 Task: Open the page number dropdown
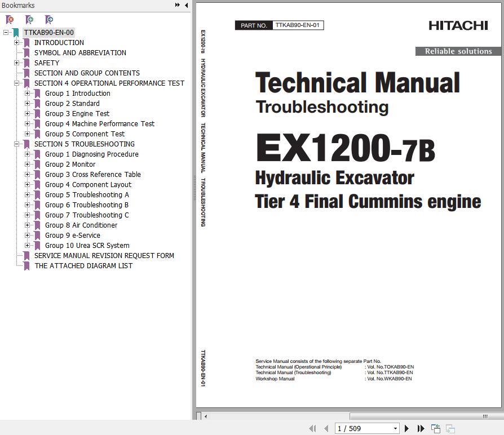[x=395, y=429]
